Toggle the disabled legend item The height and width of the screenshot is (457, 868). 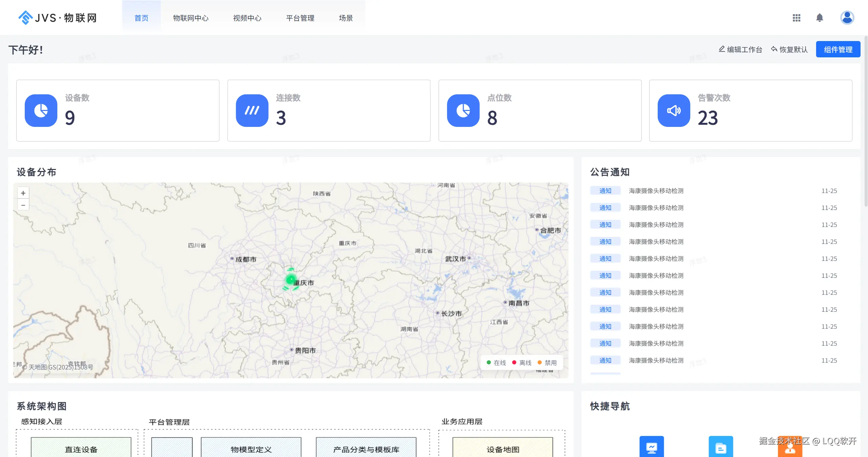(x=547, y=363)
